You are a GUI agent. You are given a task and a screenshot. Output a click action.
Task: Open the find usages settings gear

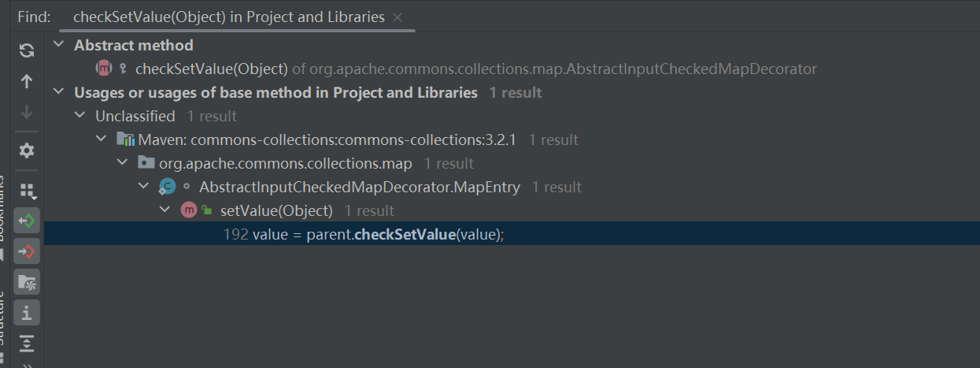(27, 151)
